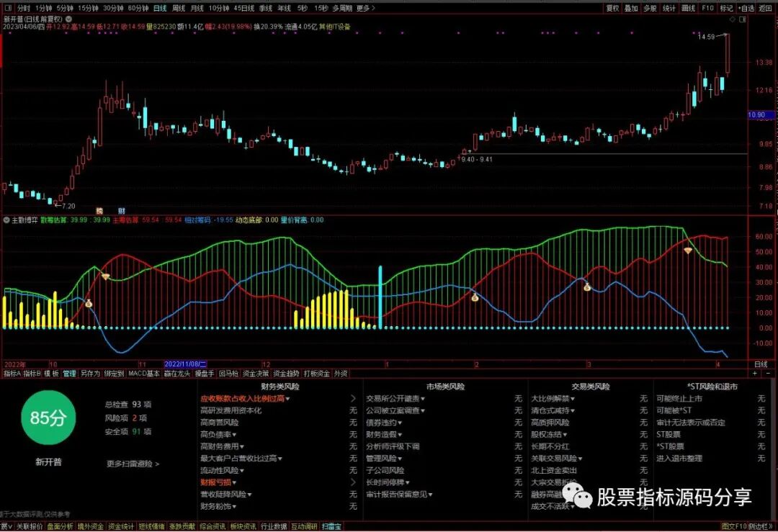Expand 股权冻结 details
Screen dimensions: 778x532
(565, 435)
